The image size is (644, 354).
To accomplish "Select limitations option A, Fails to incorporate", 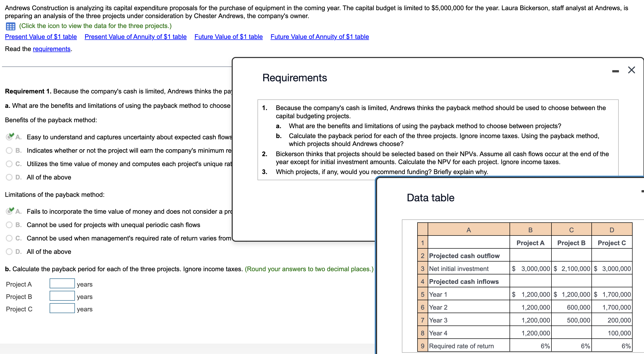I will [x=9, y=211].
